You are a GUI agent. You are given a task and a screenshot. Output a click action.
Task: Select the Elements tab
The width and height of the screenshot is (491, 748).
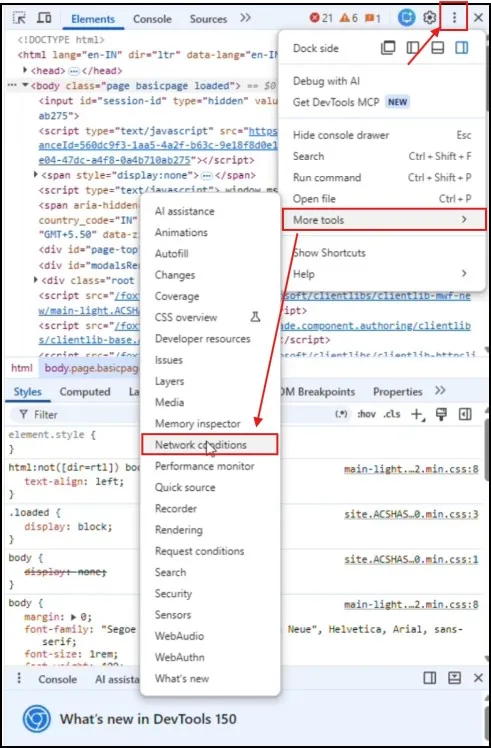93,19
